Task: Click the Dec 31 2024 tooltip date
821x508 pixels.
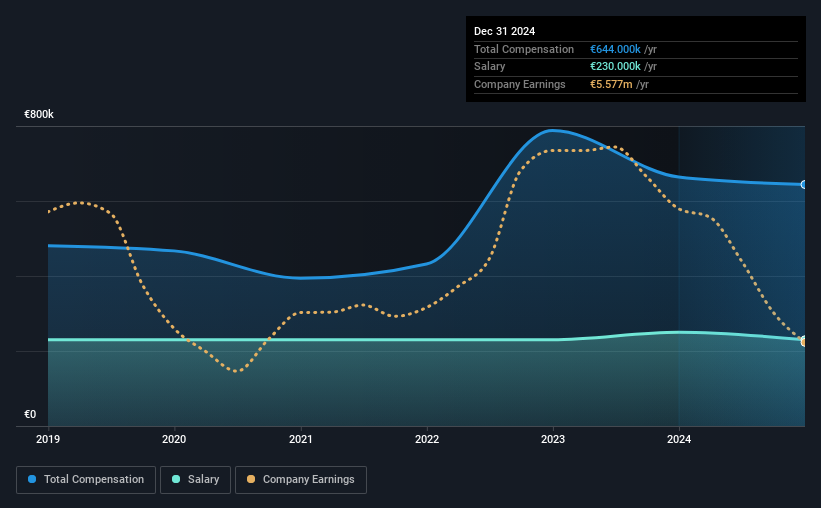Action: click(x=504, y=31)
